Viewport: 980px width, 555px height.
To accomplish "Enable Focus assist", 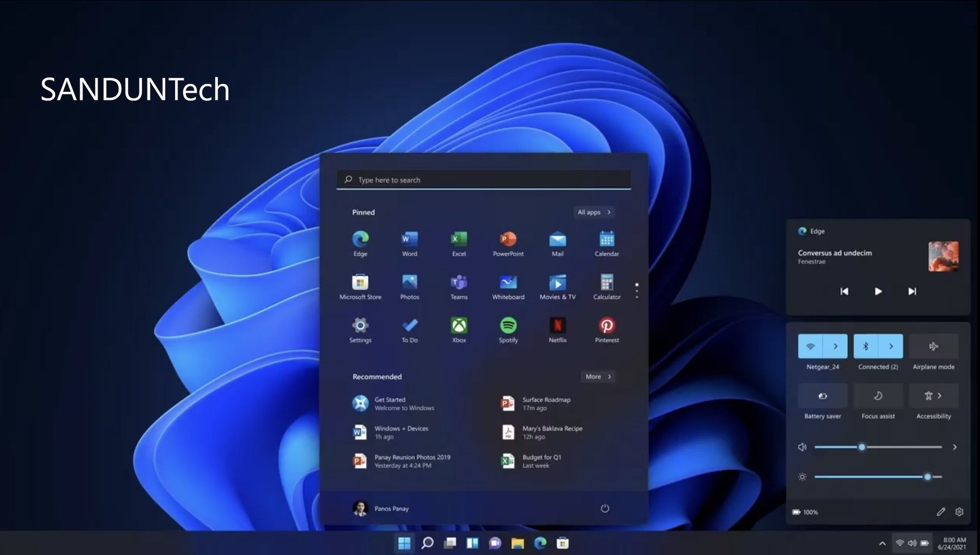I will pyautogui.click(x=878, y=396).
